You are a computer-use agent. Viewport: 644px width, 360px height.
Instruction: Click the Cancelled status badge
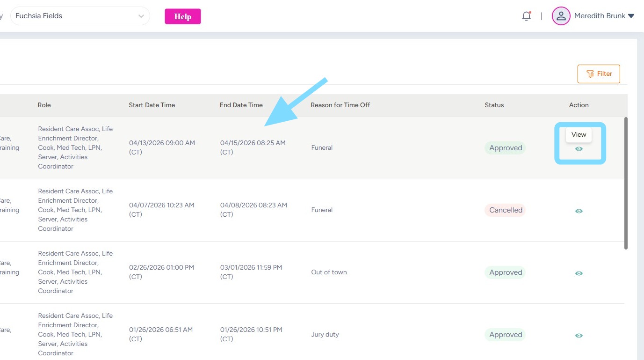point(505,210)
